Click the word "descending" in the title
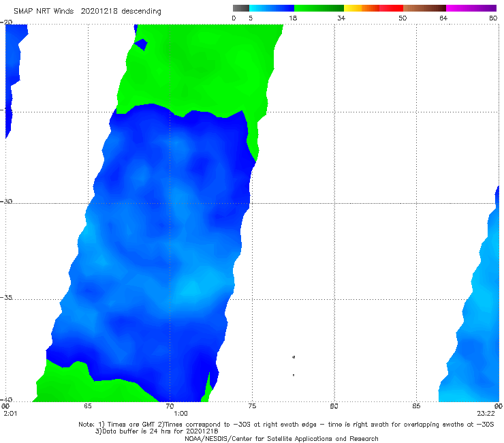 coord(142,12)
